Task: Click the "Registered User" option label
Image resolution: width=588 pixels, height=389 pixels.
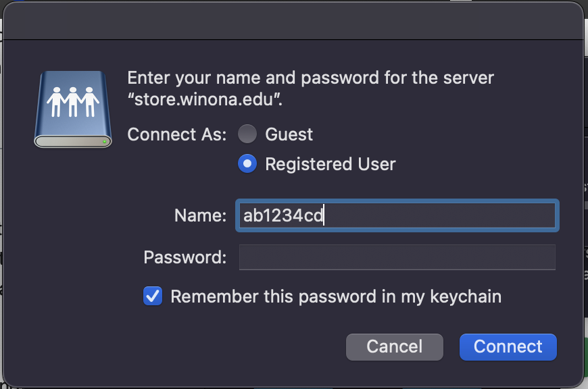Action: 330,164
